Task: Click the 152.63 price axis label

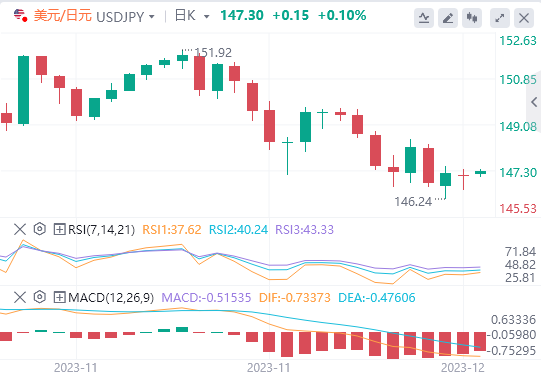Action: click(x=518, y=41)
